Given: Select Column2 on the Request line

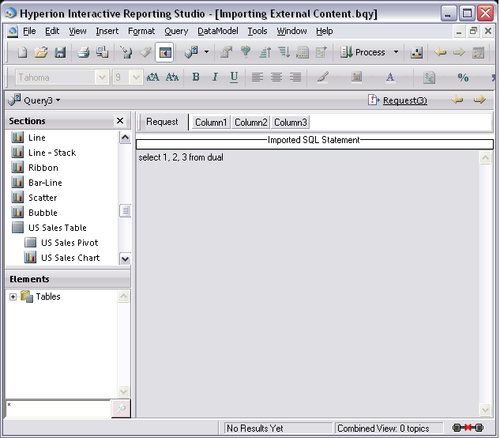Looking at the screenshot, I should click(x=251, y=122).
